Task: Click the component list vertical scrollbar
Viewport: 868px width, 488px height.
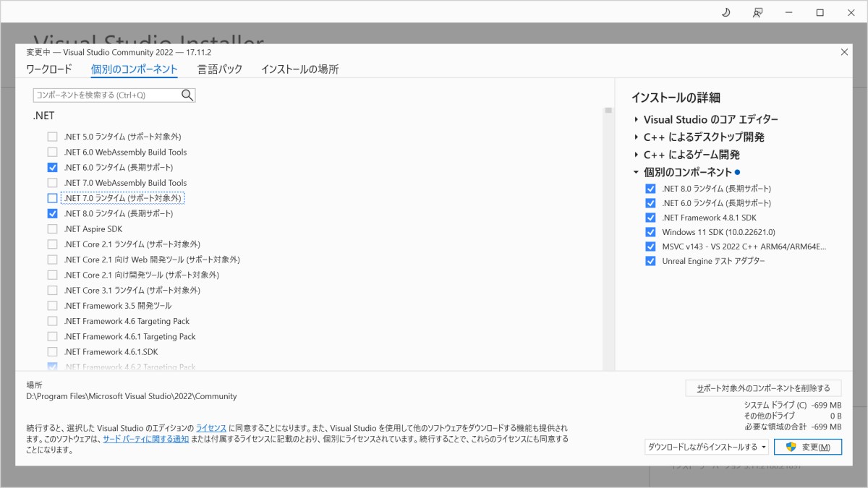Action: [608, 239]
